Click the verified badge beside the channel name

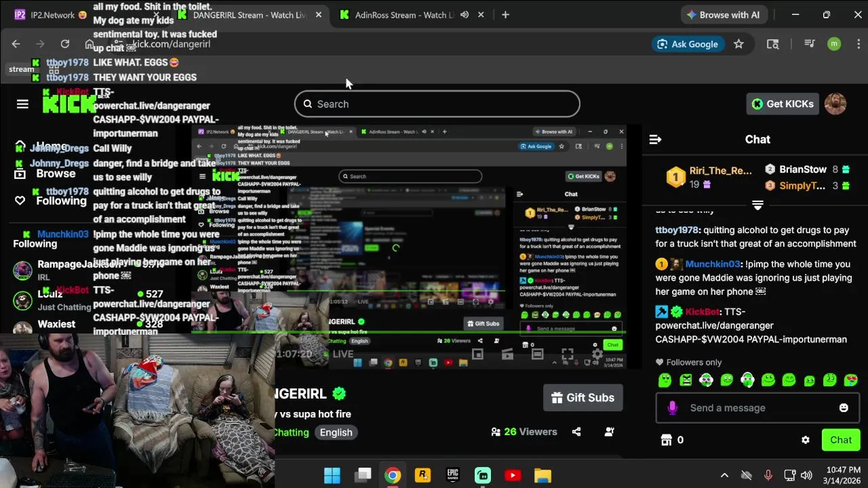(339, 394)
